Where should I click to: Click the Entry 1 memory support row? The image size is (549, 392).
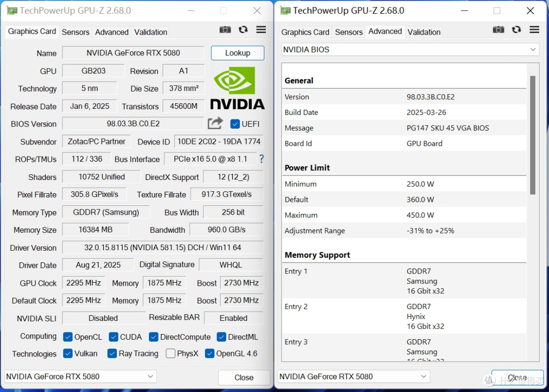[405, 281]
